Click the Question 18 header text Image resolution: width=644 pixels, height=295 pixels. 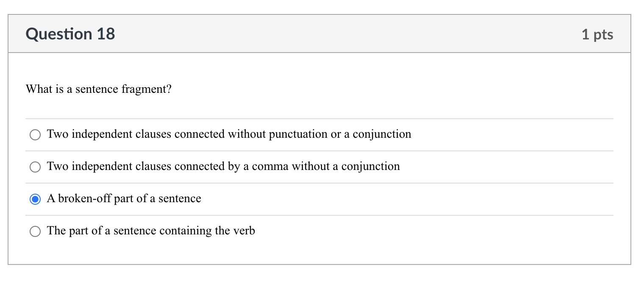tap(70, 34)
